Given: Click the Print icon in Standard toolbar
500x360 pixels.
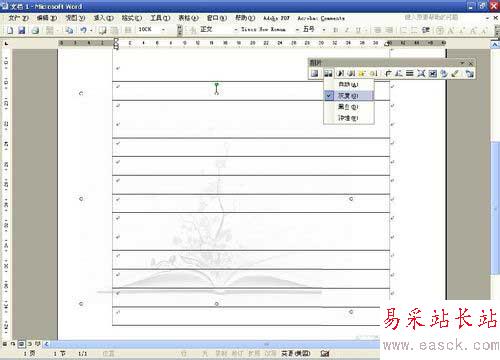Looking at the screenshot, I should 35,30.
